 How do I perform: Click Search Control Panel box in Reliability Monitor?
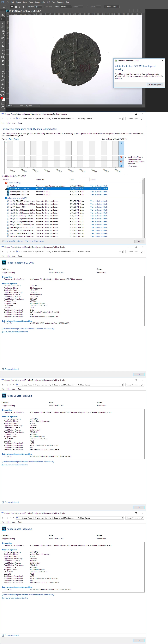click(x=135, y=119)
